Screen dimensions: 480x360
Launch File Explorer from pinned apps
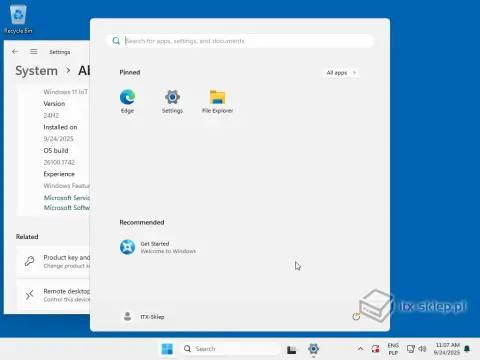[217, 101]
